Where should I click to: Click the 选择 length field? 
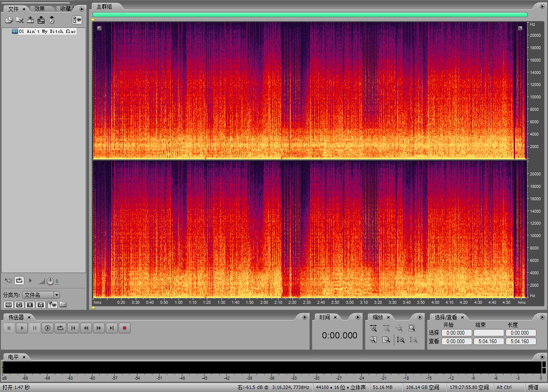[x=521, y=333]
